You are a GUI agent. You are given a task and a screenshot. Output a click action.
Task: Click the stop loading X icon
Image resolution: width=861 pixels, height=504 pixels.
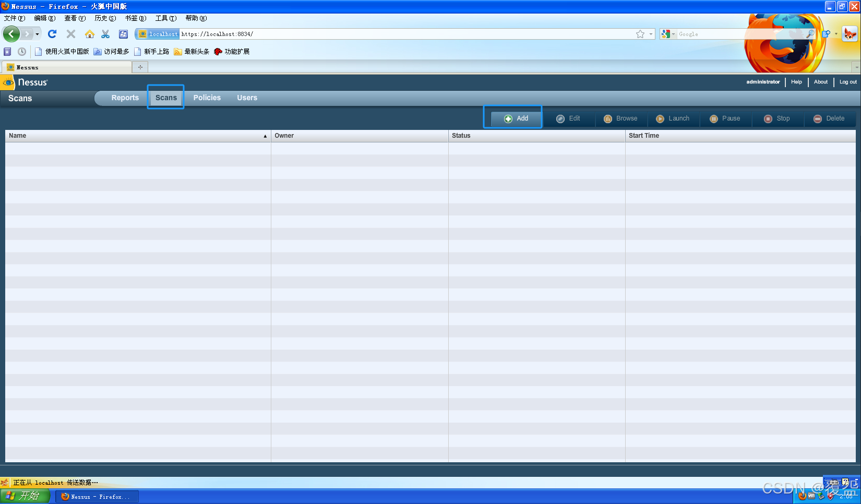71,34
